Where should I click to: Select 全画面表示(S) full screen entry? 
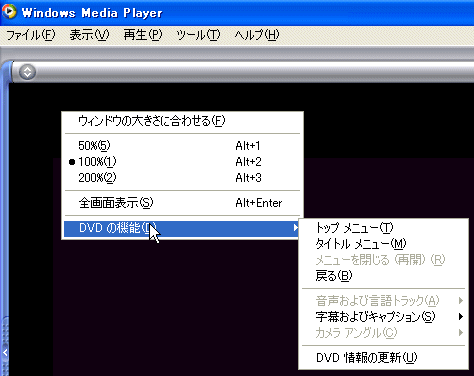point(182,203)
